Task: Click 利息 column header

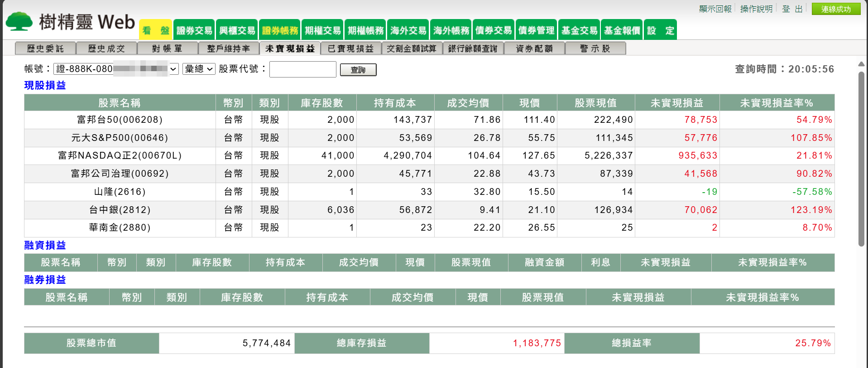Action: point(601,262)
